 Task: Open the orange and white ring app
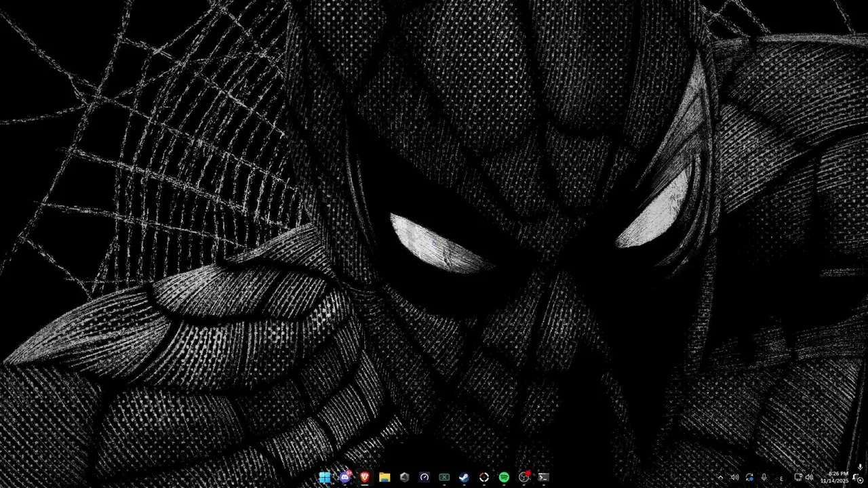pyautogui.click(x=484, y=477)
